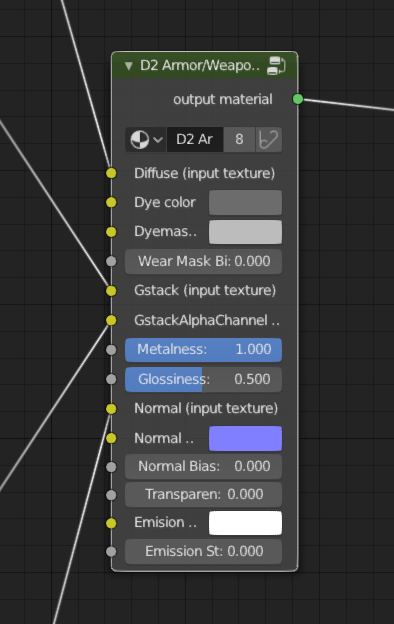Click the Normal Bias value field
Viewport: 394px width, 624px height.
(x=204, y=466)
